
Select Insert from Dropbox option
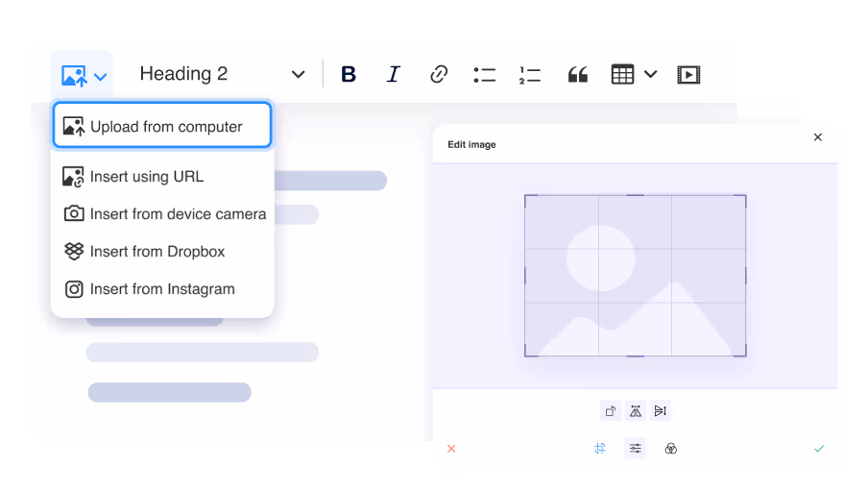point(157,252)
